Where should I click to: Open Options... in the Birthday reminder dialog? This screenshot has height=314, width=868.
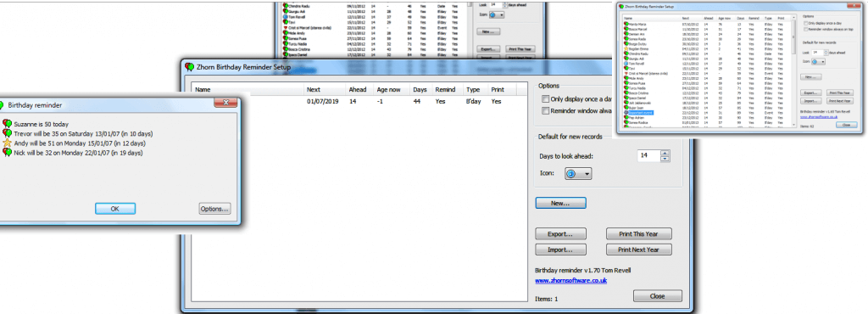point(214,208)
